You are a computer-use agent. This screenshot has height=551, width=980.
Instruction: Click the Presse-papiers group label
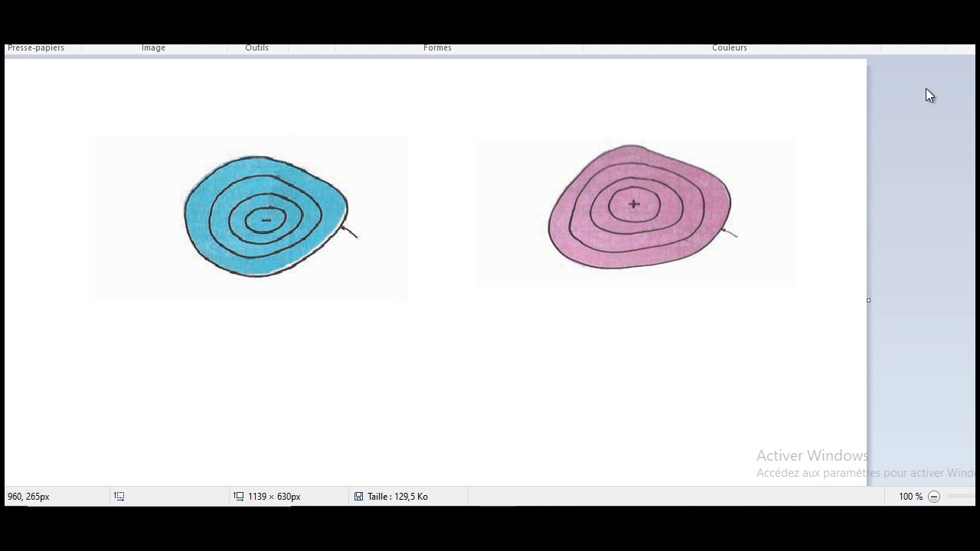point(36,47)
